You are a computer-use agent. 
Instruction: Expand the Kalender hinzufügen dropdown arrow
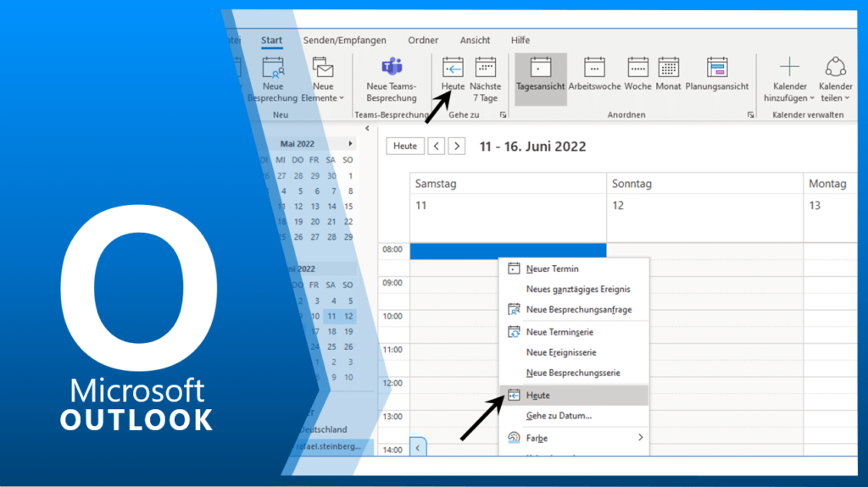click(812, 98)
